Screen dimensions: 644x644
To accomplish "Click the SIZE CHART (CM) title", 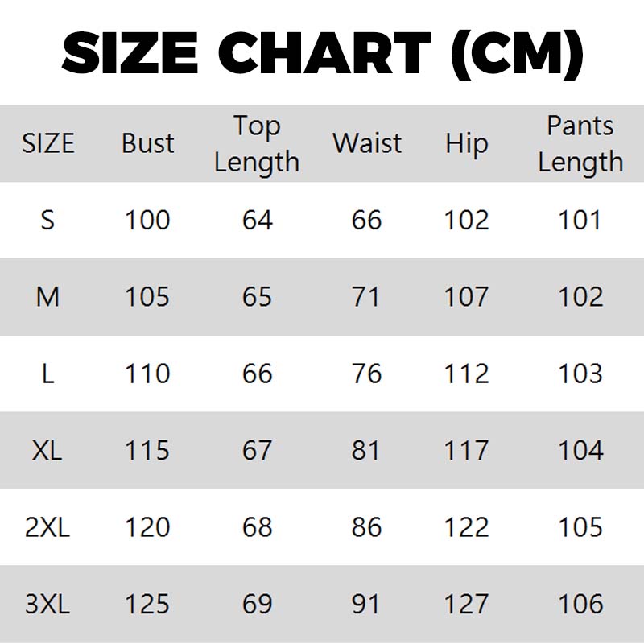I will [322, 55].
